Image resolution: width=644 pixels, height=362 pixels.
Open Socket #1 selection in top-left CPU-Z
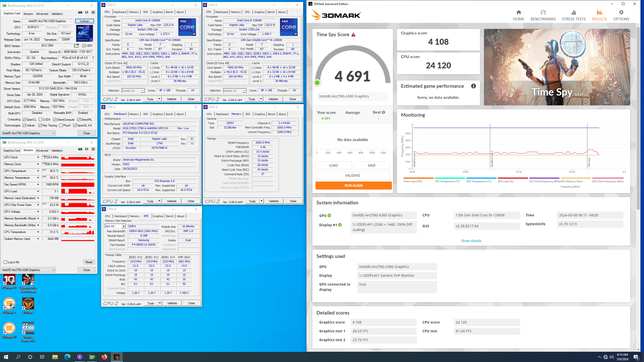[x=133, y=90]
